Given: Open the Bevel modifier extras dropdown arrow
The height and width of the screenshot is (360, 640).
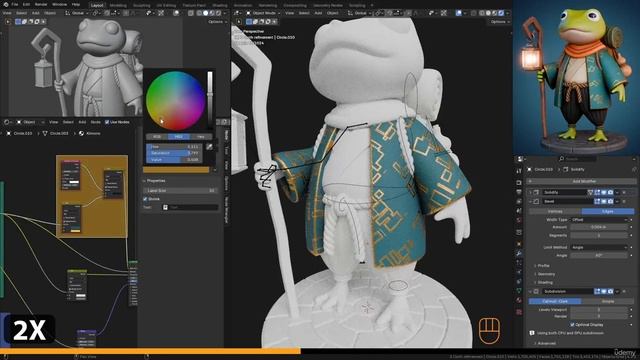Looking at the screenshot, I should (x=617, y=202).
